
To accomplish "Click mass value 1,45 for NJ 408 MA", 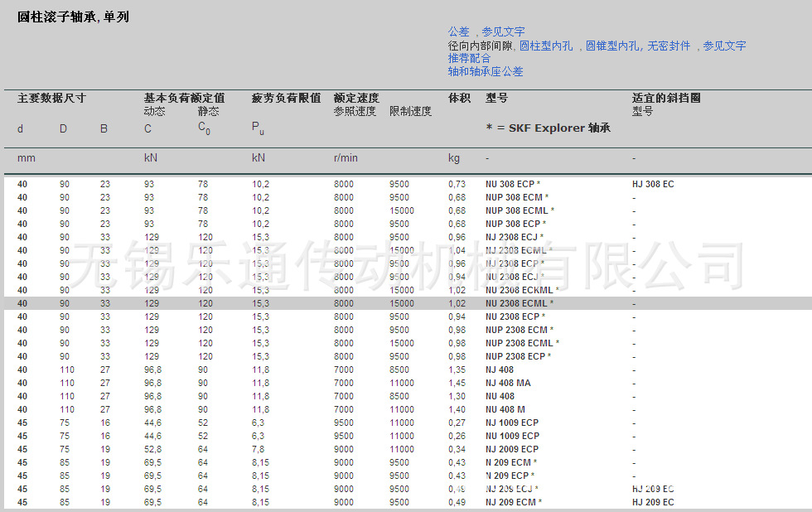I will [x=457, y=383].
